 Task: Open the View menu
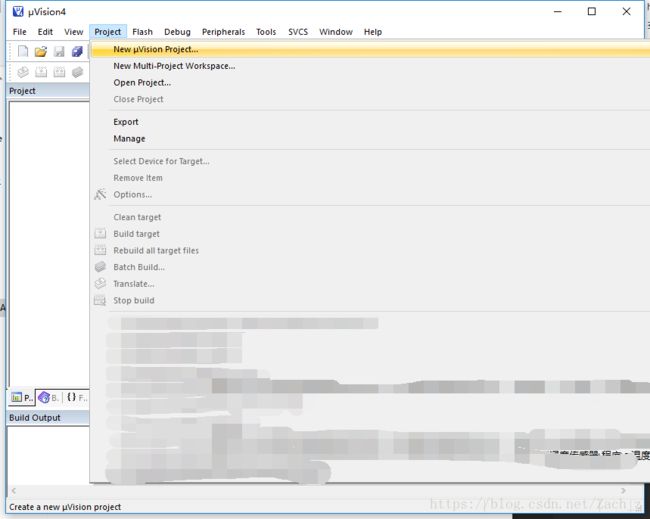point(74,32)
